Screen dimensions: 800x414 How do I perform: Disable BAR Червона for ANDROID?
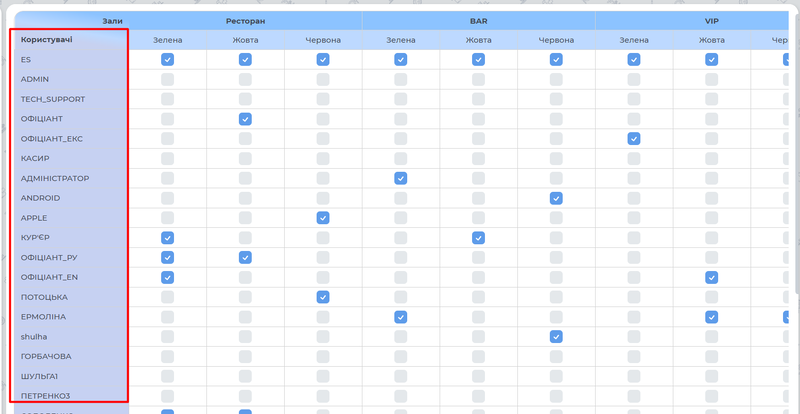pyautogui.click(x=556, y=198)
